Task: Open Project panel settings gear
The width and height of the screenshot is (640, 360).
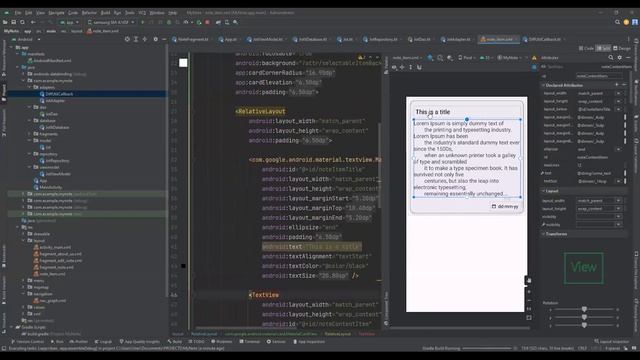Action: [156, 39]
